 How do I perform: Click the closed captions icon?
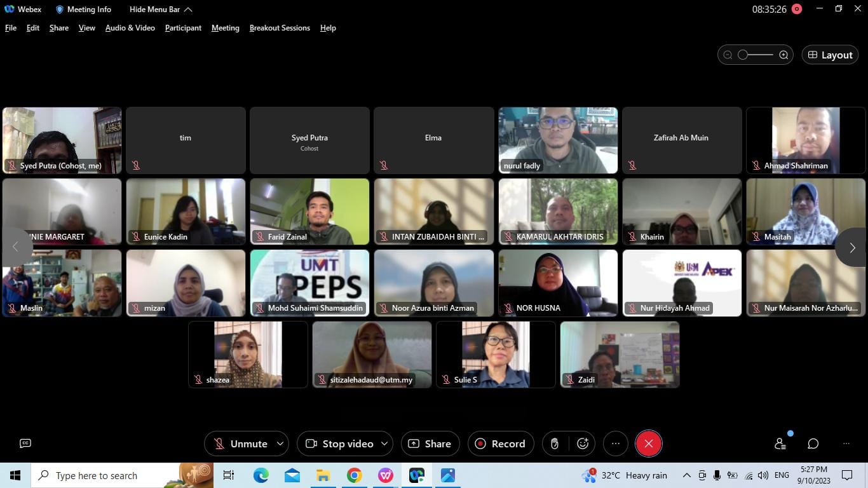[x=25, y=444]
